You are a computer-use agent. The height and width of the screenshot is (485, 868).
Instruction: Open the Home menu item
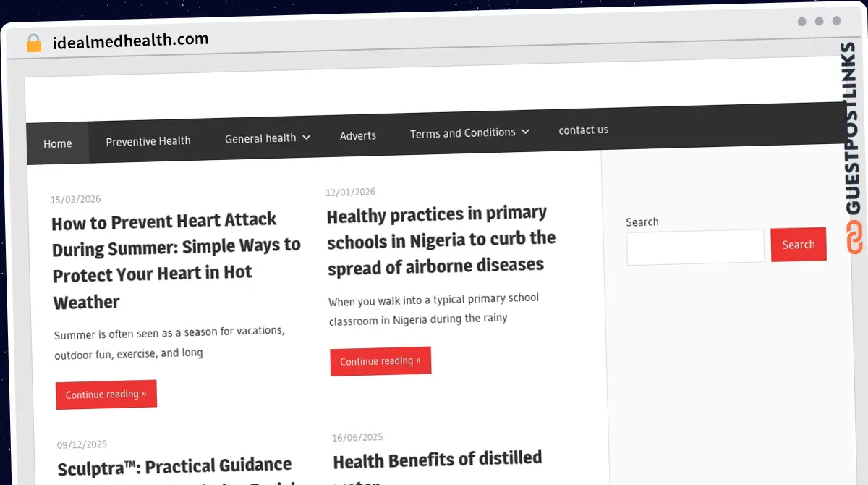click(x=58, y=143)
